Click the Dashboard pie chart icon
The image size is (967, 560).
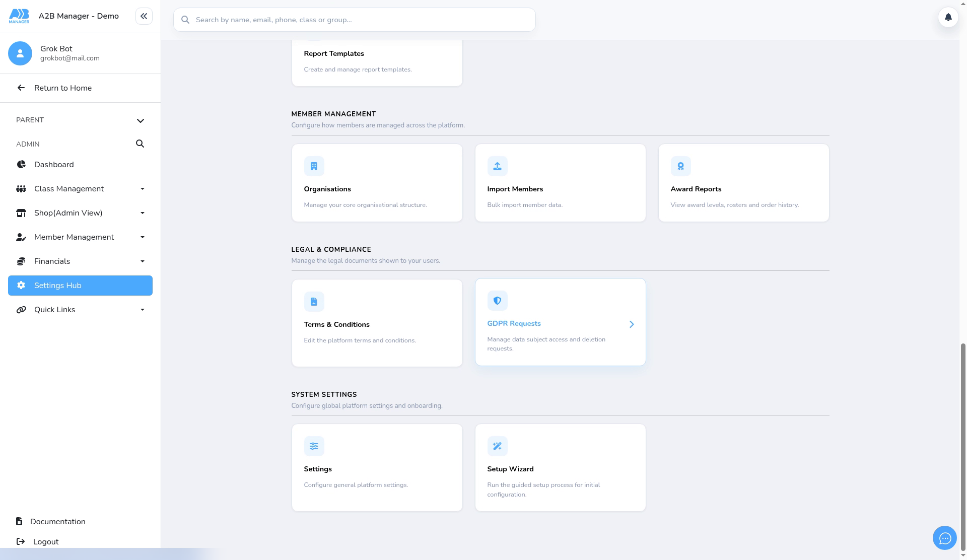[x=21, y=165]
